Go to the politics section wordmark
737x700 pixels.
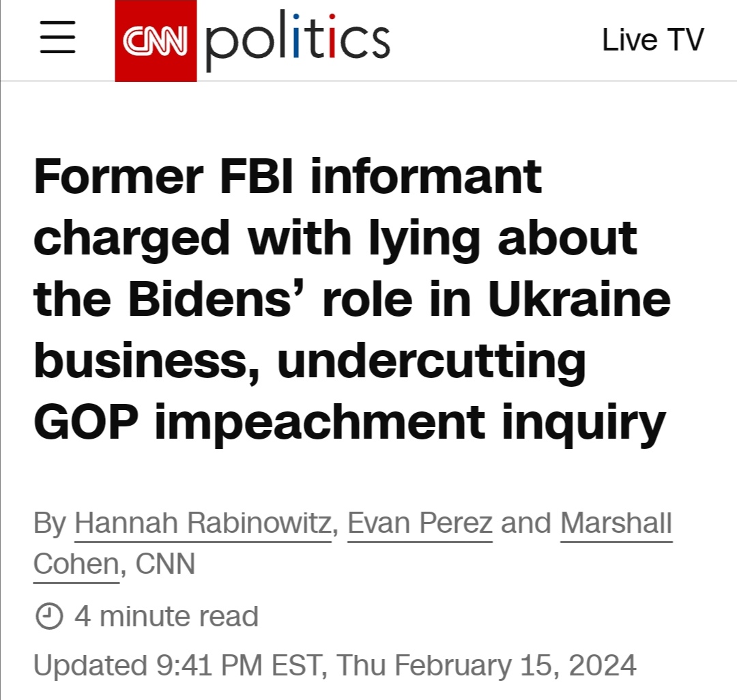click(298, 40)
